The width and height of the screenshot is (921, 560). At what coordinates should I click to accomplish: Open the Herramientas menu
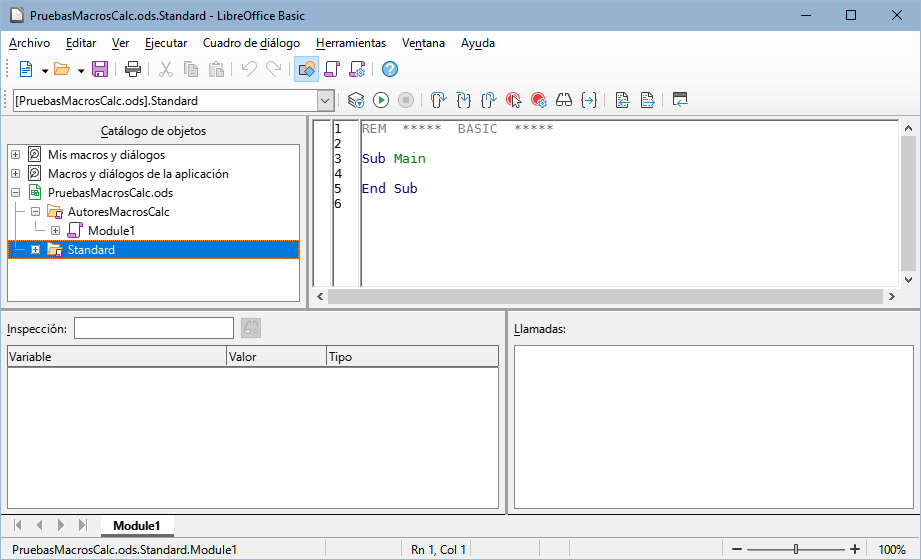click(351, 43)
